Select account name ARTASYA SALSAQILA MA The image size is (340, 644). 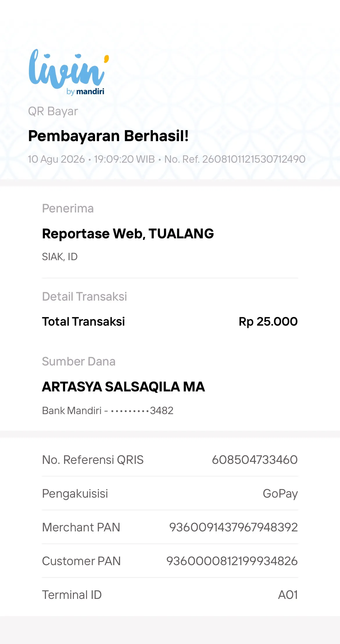click(124, 387)
